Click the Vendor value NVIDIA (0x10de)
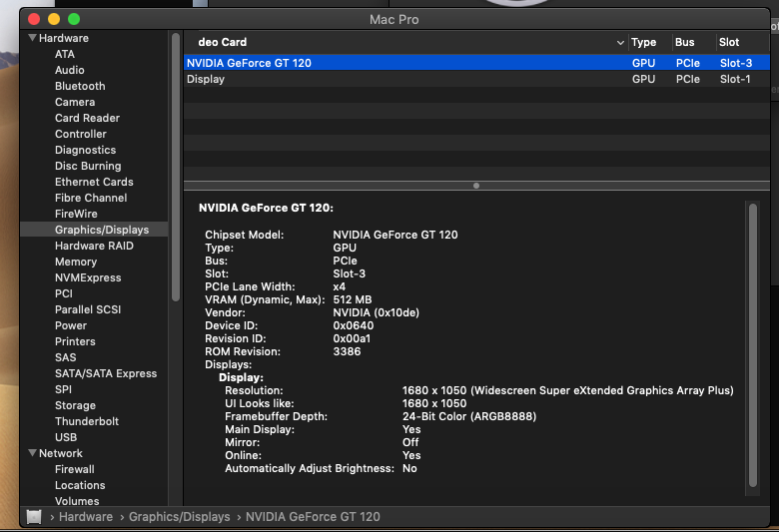 click(x=377, y=312)
